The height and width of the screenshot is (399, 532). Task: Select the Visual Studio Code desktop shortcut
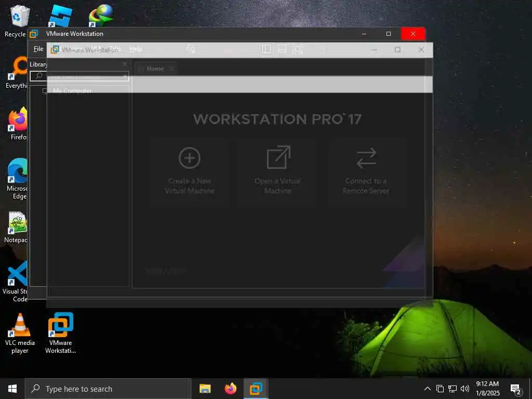[16, 282]
